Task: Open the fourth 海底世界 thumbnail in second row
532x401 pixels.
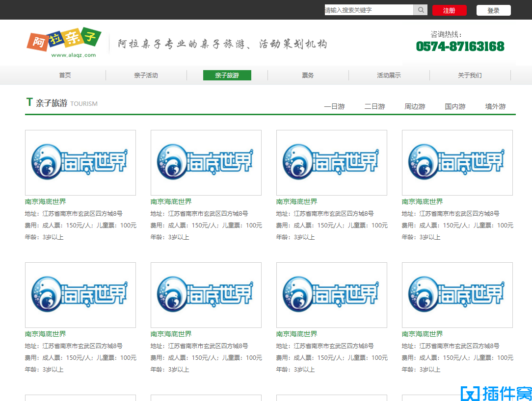Action: click(x=457, y=295)
